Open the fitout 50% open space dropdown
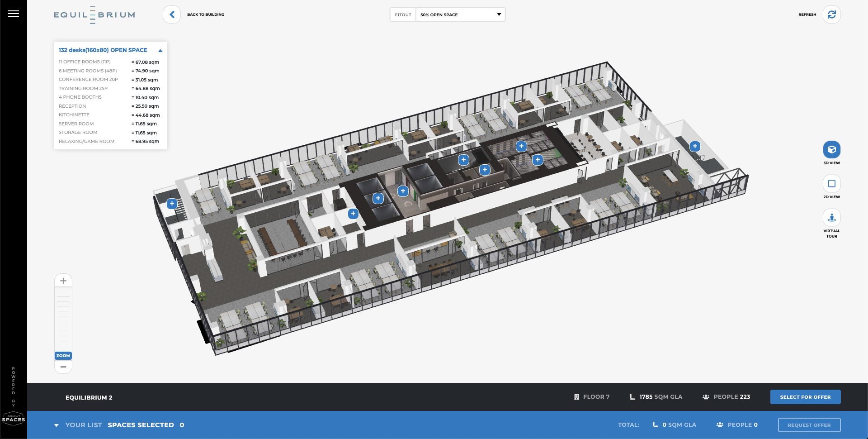 point(460,14)
